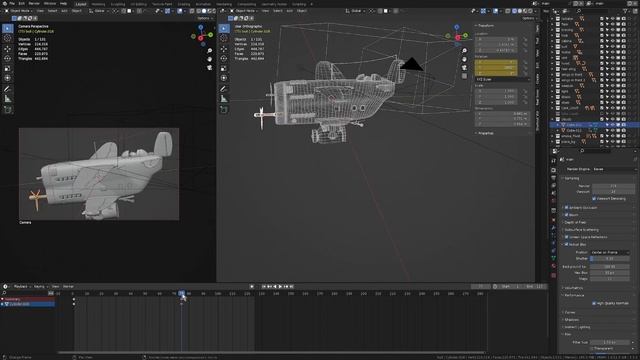Open the timeline Playback menu

coord(22,287)
